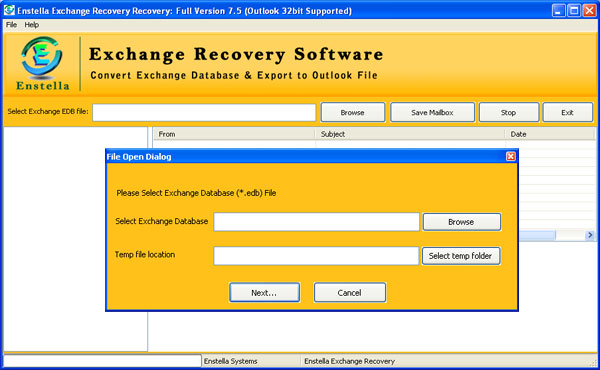Click the Exit button
Image resolution: width=600 pixels, height=370 pixels.
567,112
